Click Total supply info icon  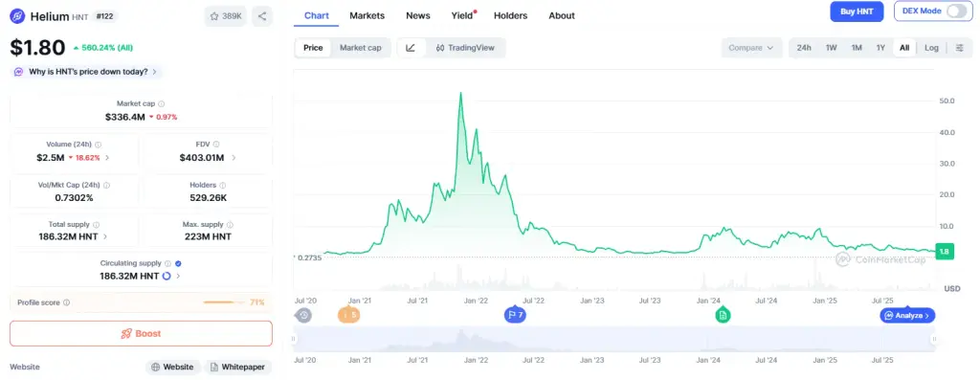pos(96,224)
